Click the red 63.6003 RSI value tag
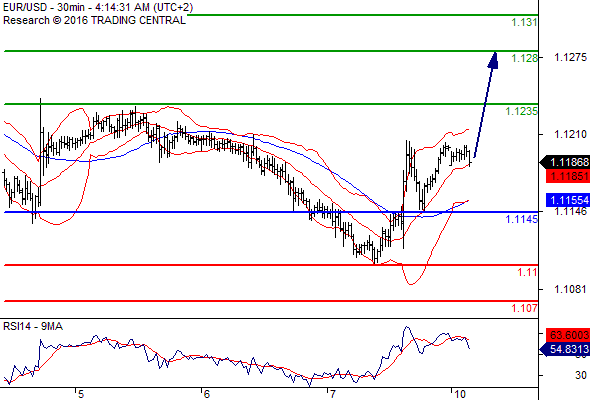This screenshot has width=590, height=400. [568, 335]
